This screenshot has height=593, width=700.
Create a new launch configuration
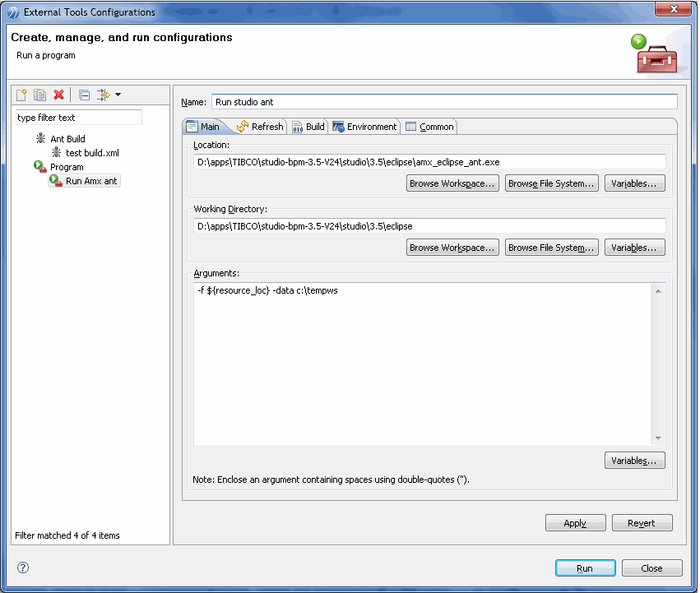[21, 95]
